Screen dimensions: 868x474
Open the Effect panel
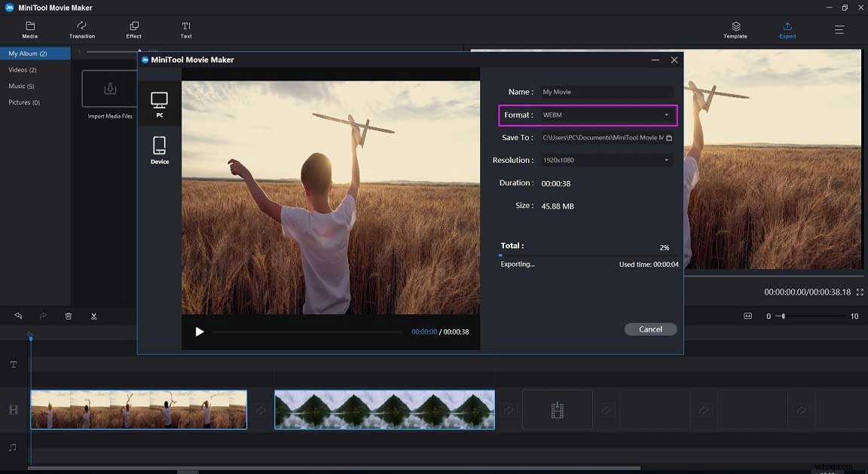point(133,30)
